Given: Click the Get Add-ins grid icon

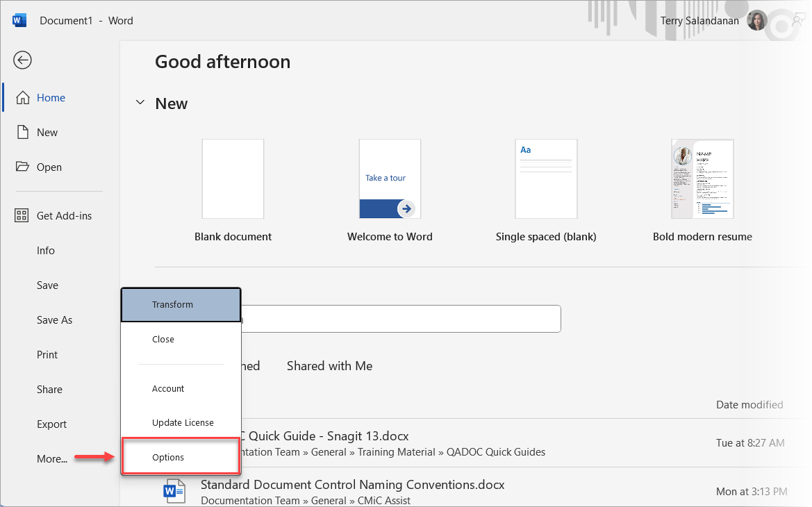Looking at the screenshot, I should (x=22, y=215).
